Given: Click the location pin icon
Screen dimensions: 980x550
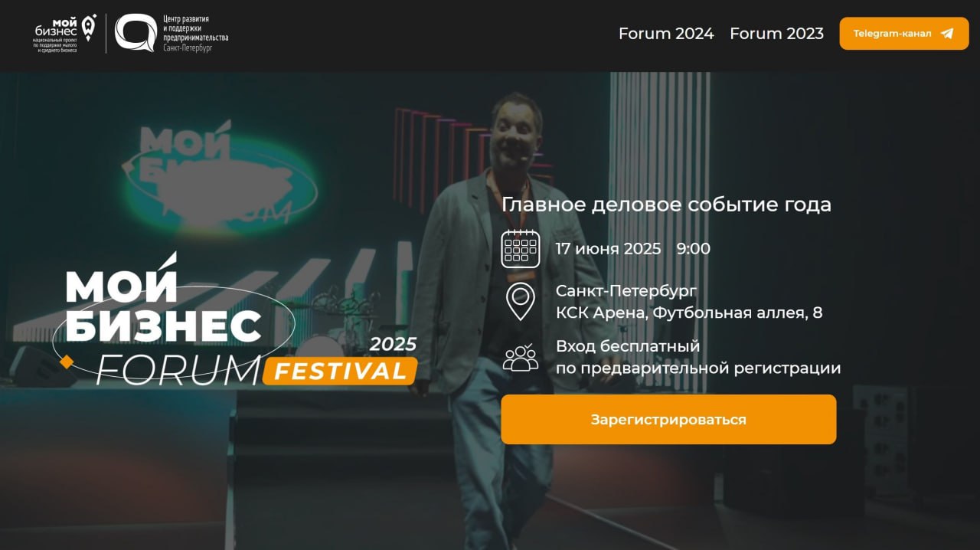Looking at the screenshot, I should tap(521, 302).
